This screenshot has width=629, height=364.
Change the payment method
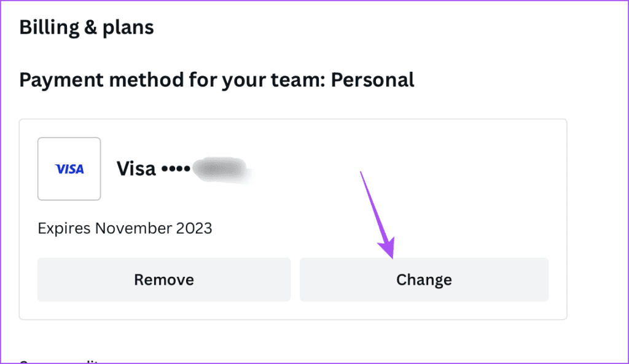[x=424, y=279]
